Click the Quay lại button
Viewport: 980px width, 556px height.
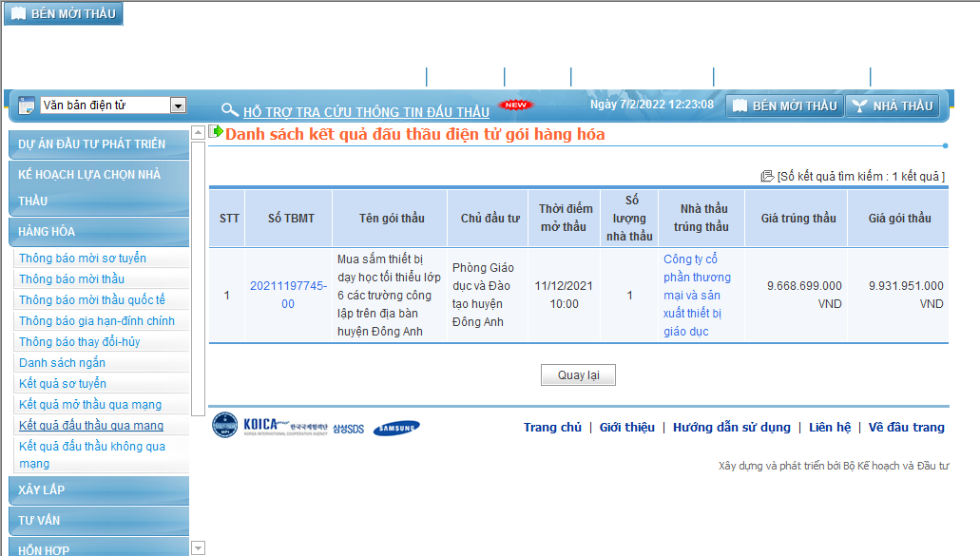578,375
